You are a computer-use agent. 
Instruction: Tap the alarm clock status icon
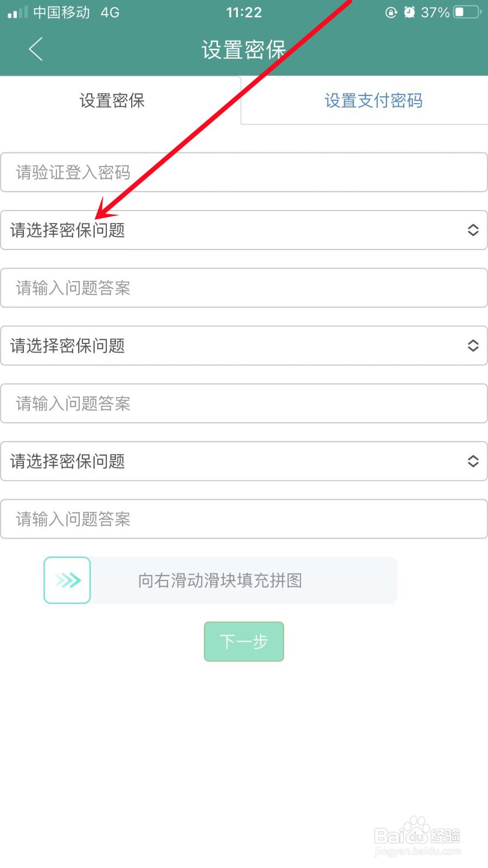[x=409, y=12]
